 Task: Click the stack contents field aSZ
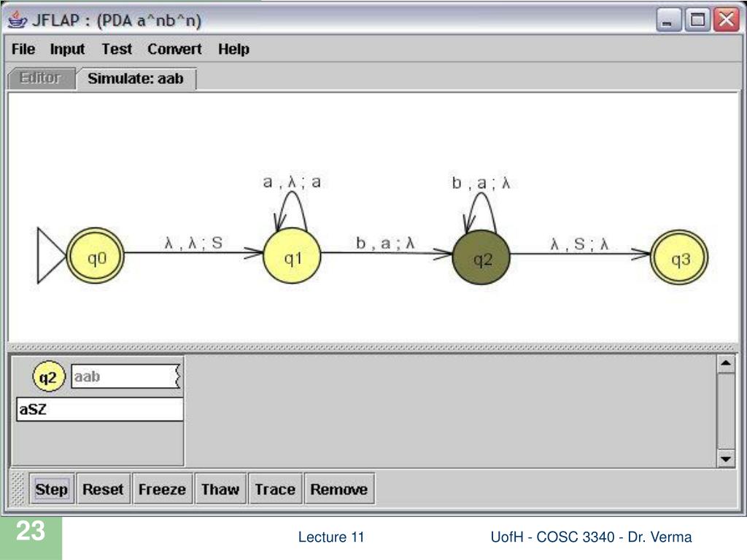99,409
